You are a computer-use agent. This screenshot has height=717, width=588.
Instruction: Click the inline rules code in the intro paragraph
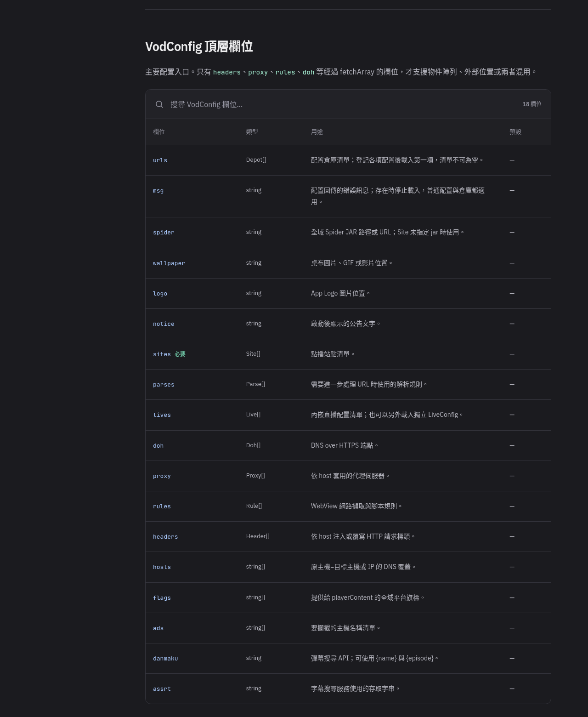[x=285, y=72]
